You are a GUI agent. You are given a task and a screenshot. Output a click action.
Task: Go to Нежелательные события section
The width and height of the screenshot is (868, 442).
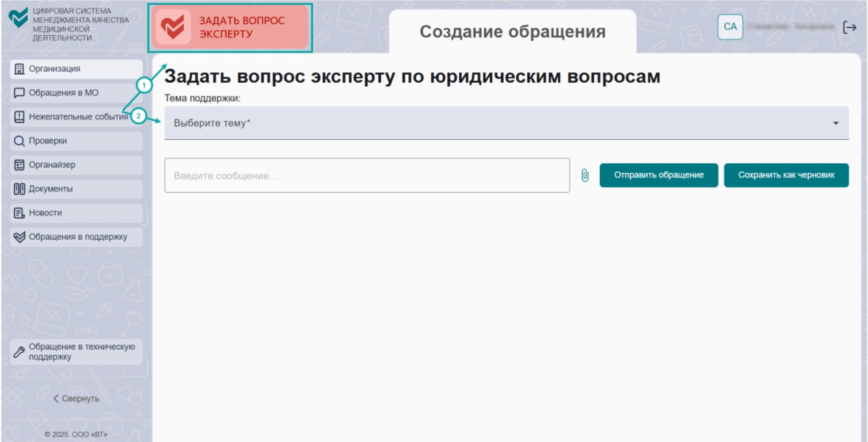[76, 117]
